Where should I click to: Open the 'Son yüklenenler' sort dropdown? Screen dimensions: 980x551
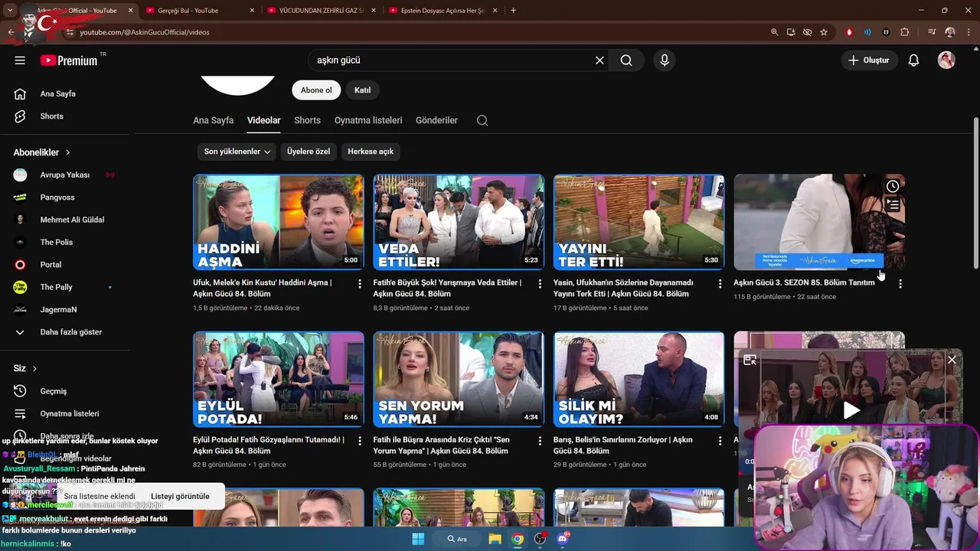[x=237, y=152]
